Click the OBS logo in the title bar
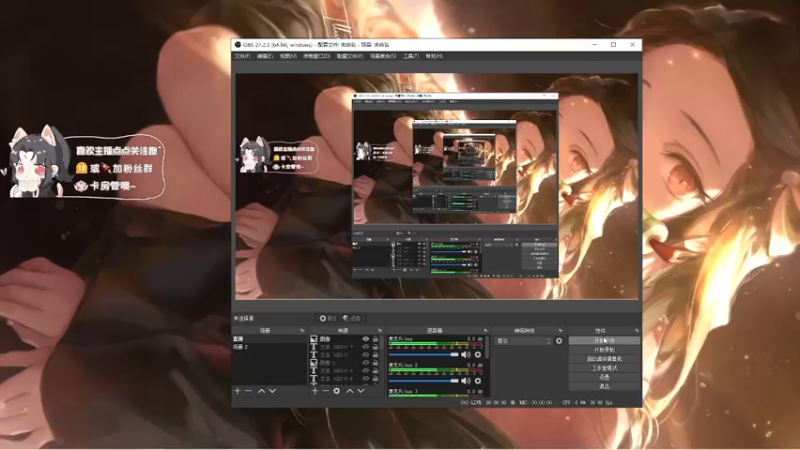The height and width of the screenshot is (450, 800). tap(238, 44)
